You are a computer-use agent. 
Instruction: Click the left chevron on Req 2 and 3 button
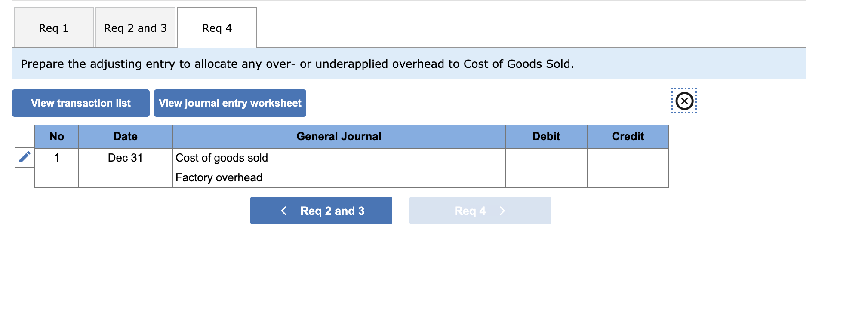(x=283, y=211)
